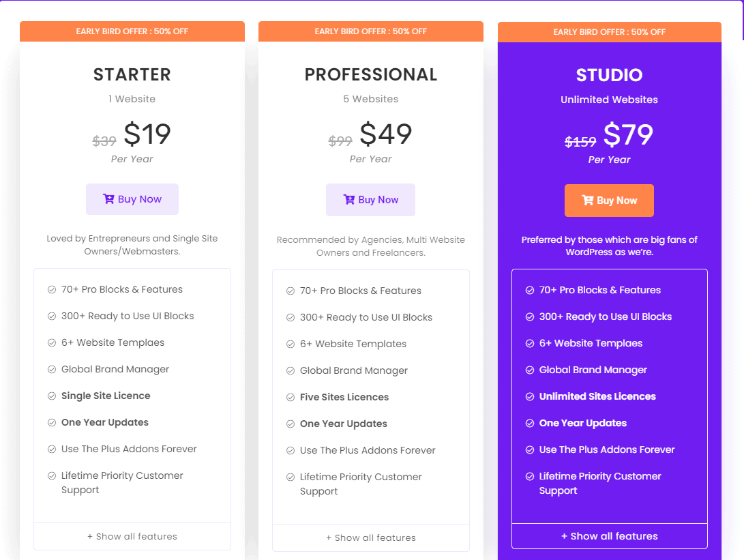Toggle the check beside Single Site Licence
Screen dimensions: 744x560
point(50,396)
